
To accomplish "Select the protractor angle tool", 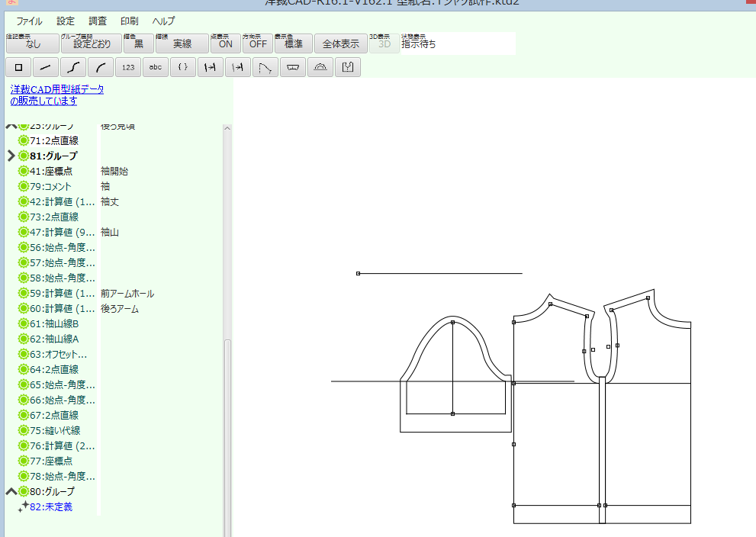I will pos(320,67).
